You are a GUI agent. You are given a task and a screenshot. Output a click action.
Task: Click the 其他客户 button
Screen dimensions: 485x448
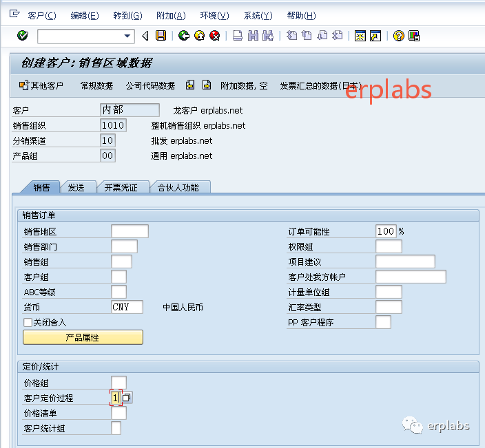[41, 85]
